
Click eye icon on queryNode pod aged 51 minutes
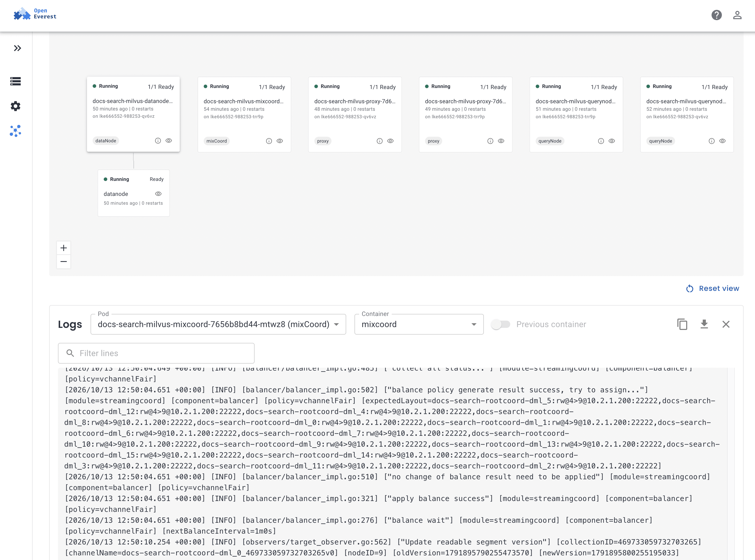[x=612, y=141]
